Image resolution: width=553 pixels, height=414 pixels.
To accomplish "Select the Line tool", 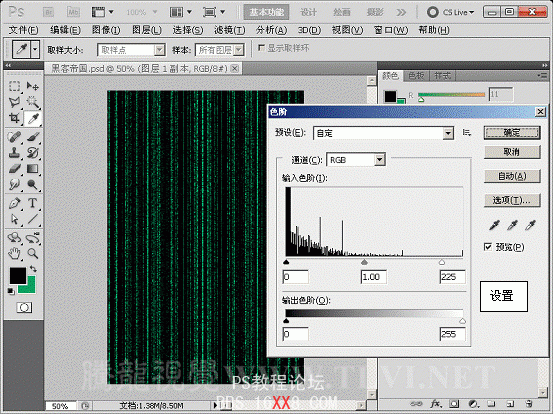I will pos(32,219).
